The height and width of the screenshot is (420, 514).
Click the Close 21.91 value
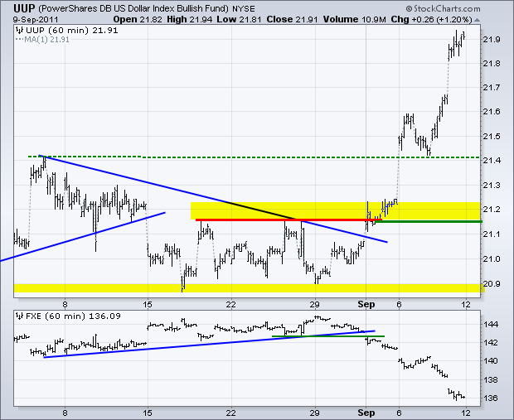pos(292,19)
